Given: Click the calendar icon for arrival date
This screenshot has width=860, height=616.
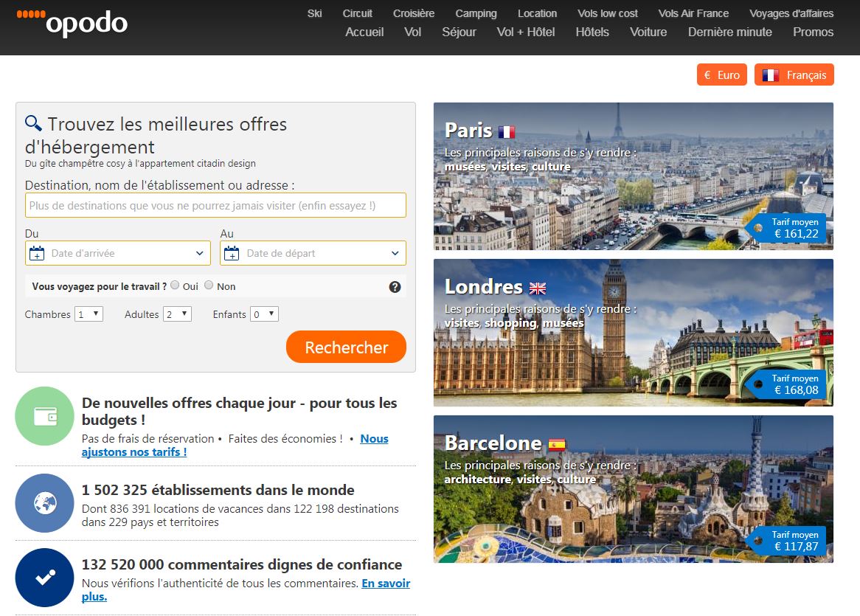Looking at the screenshot, I should pos(35,253).
